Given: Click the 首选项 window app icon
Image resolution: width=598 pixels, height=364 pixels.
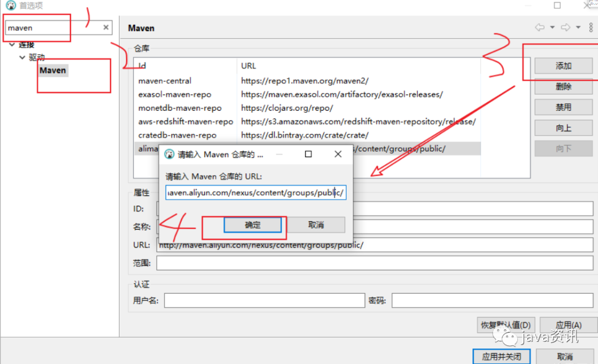Looking at the screenshot, I should click(x=11, y=6).
